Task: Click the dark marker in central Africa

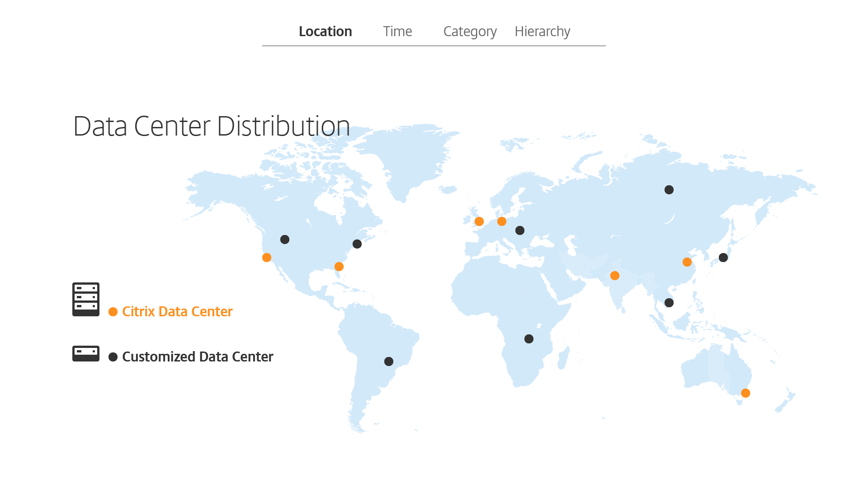Action: (529, 339)
